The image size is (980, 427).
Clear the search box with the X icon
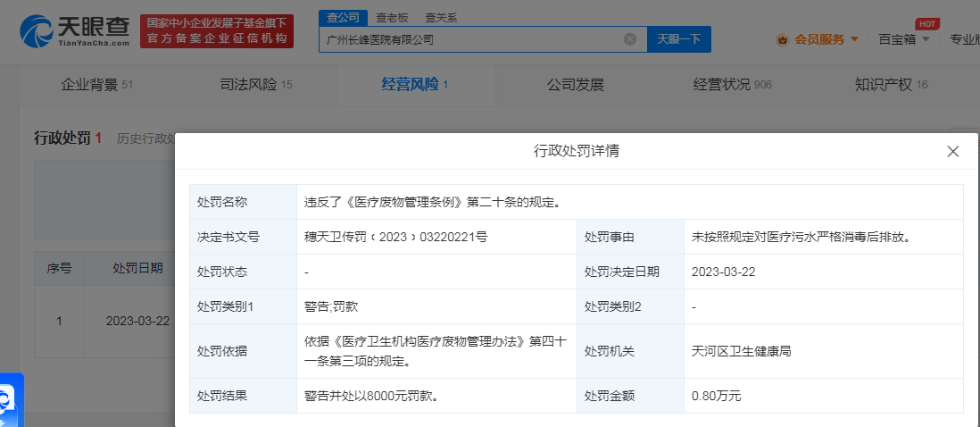click(x=629, y=39)
